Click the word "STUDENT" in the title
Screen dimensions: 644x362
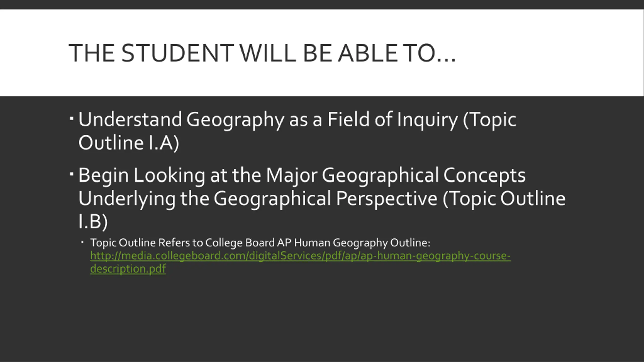pos(177,53)
